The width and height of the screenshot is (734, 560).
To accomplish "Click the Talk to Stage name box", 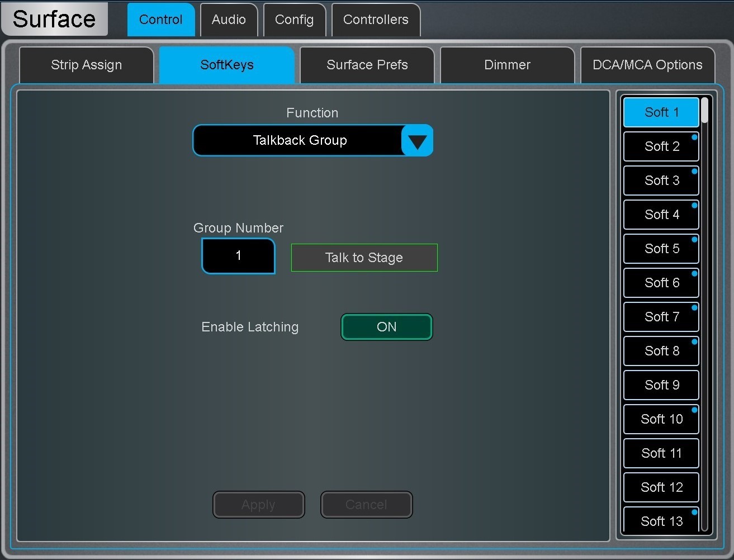I will (364, 258).
